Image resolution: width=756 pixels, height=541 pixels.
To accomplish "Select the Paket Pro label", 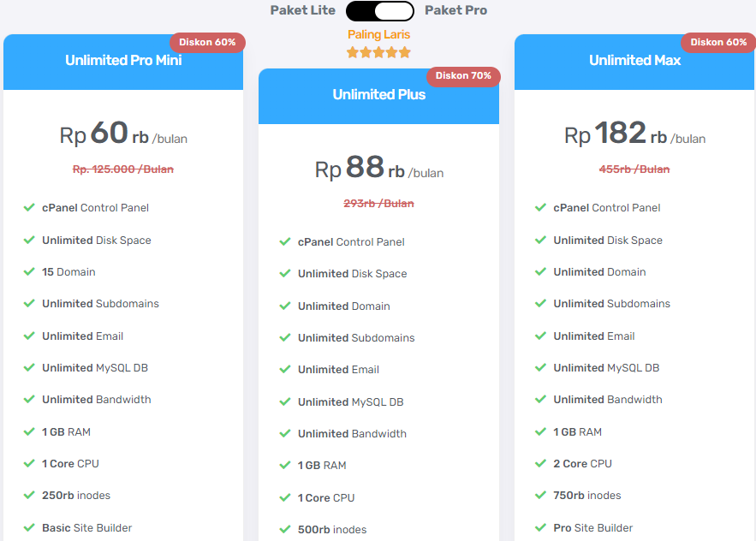I will point(455,10).
